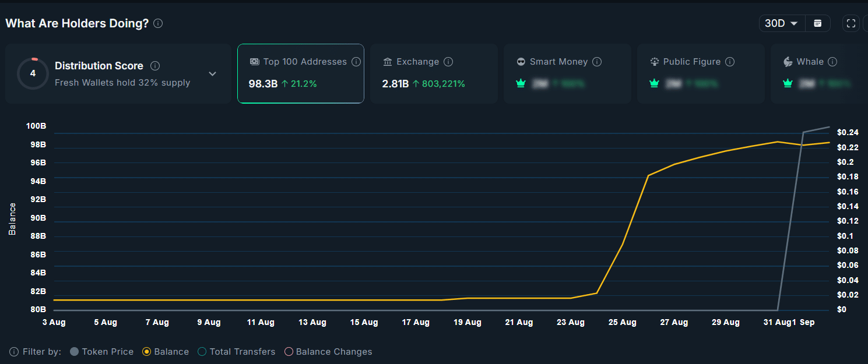
Task: Click the Exchange bank icon
Action: click(x=388, y=62)
